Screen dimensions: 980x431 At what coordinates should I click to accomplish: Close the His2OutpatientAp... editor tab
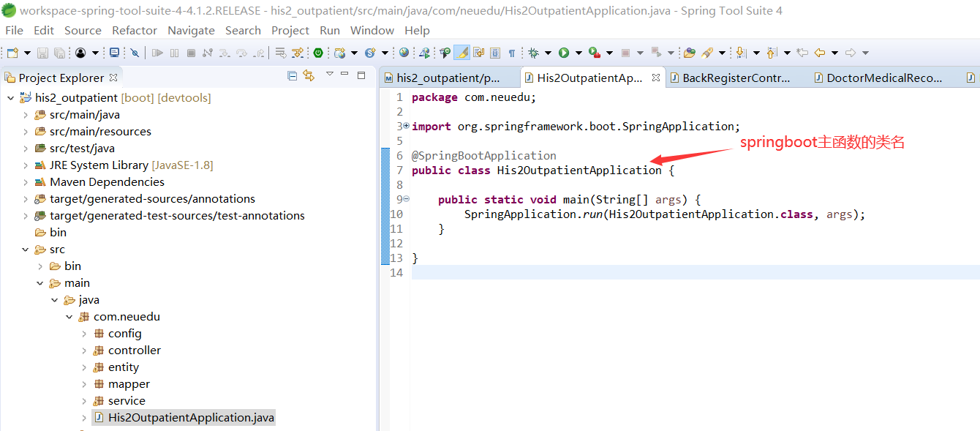[x=656, y=78]
